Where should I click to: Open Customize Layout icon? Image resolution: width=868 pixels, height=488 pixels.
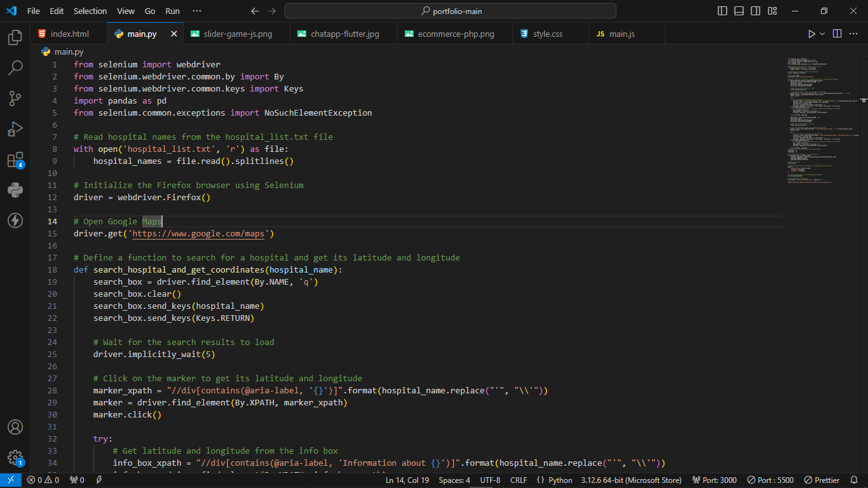[x=772, y=11]
